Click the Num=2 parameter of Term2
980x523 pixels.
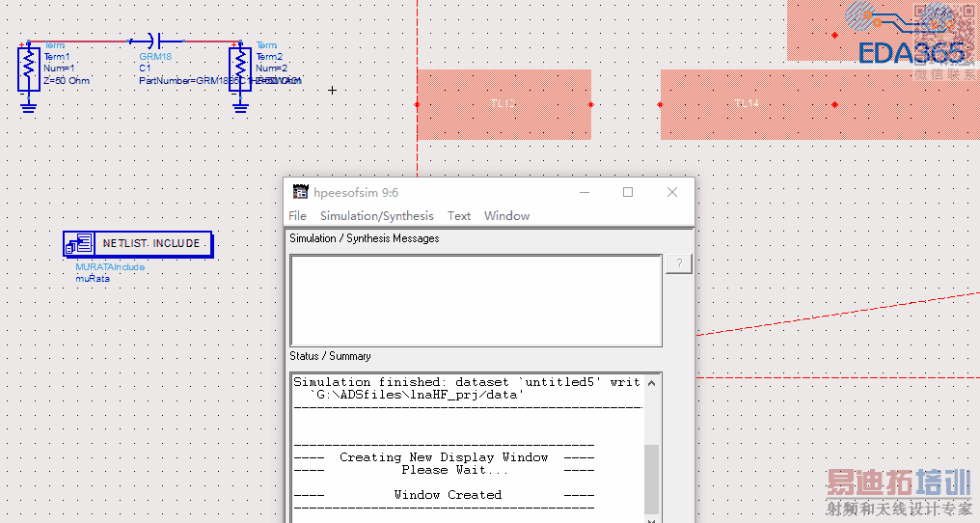(272, 69)
